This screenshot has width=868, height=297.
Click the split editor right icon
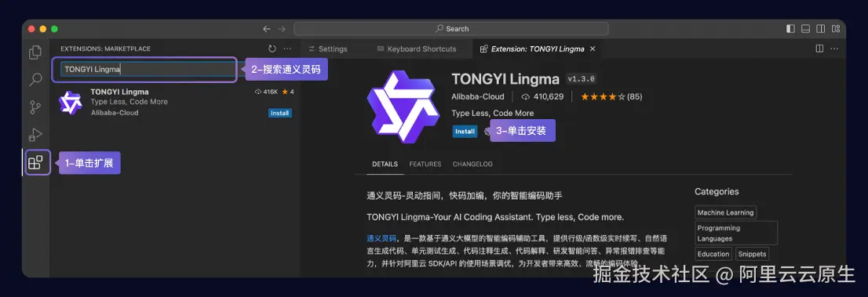point(820,49)
